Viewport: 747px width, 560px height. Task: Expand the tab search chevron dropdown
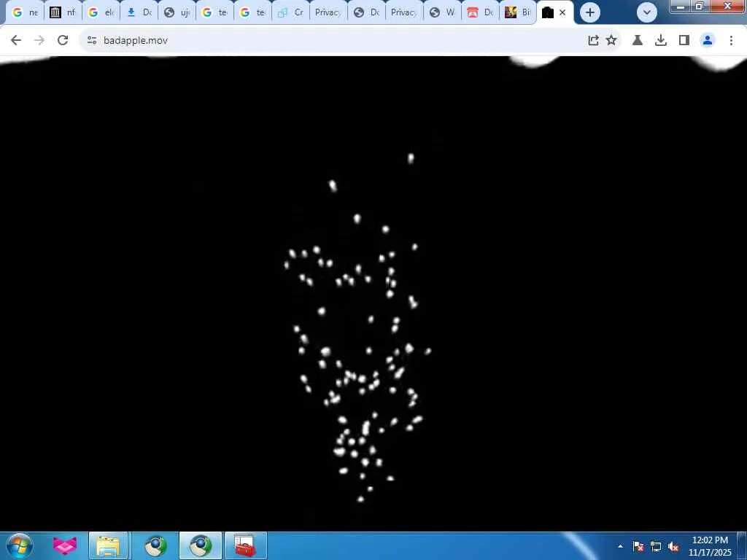(x=646, y=13)
